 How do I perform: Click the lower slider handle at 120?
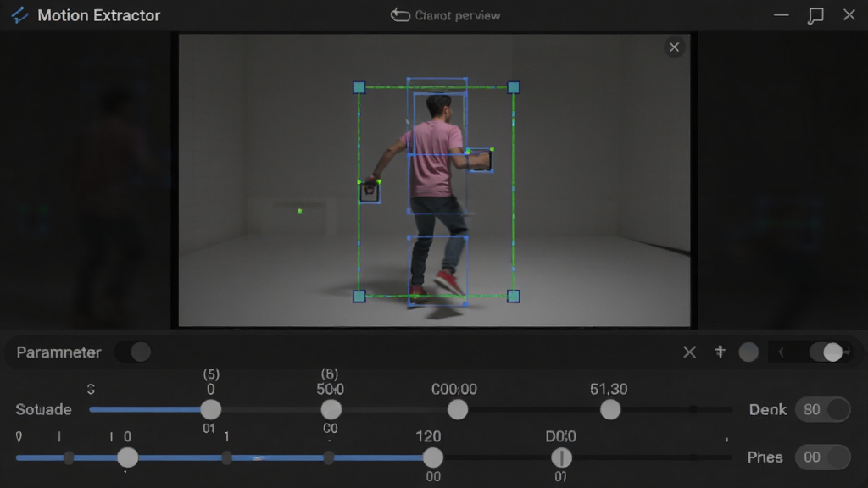pyautogui.click(x=433, y=457)
